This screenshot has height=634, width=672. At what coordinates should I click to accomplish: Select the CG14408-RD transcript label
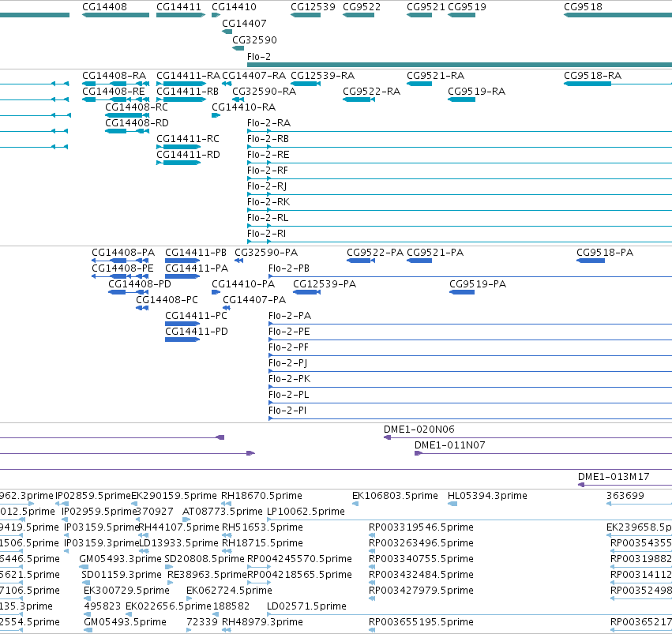pos(137,123)
